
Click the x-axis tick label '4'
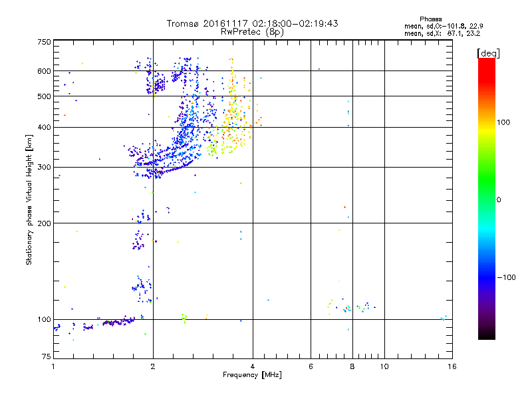[253, 366]
